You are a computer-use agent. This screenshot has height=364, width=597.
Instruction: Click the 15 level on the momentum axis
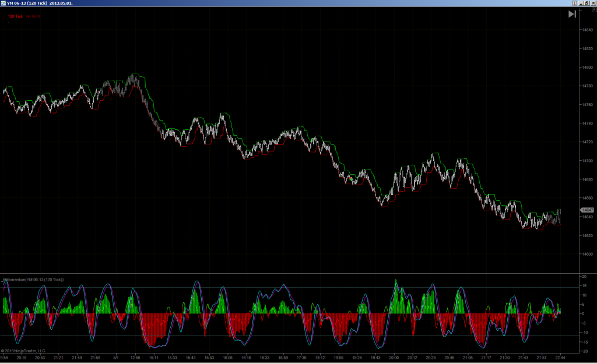(x=584, y=285)
